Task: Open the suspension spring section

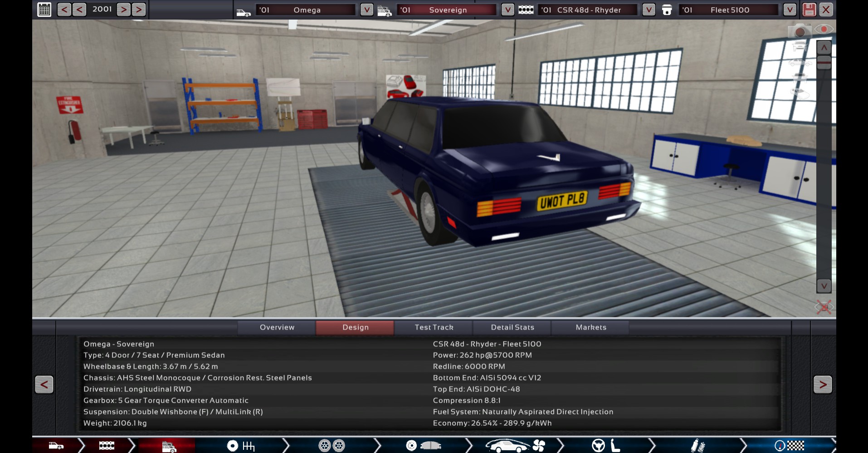Action: coord(698,446)
